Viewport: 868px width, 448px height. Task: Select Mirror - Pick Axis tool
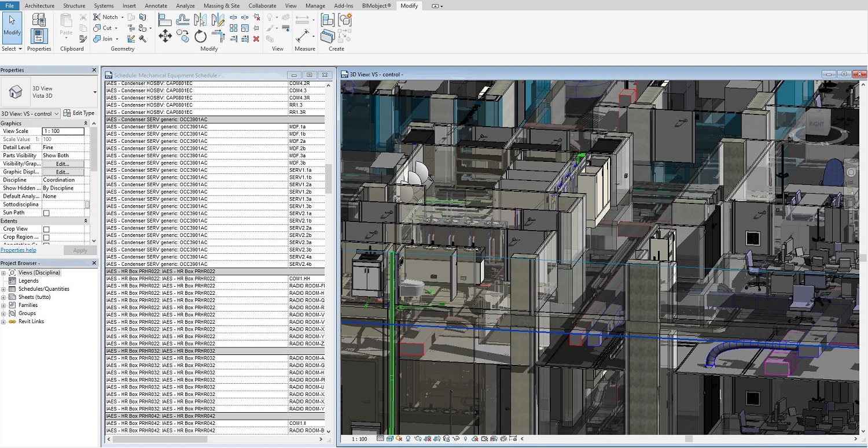200,20
